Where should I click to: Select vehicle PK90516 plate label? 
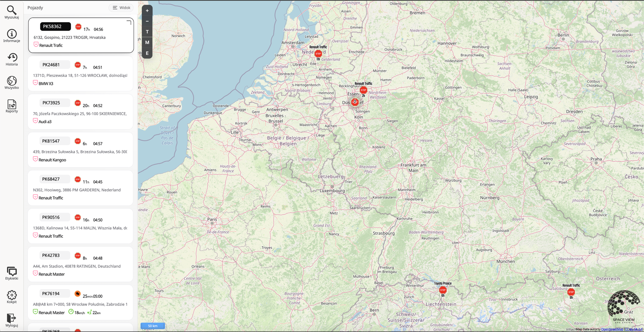55,217
